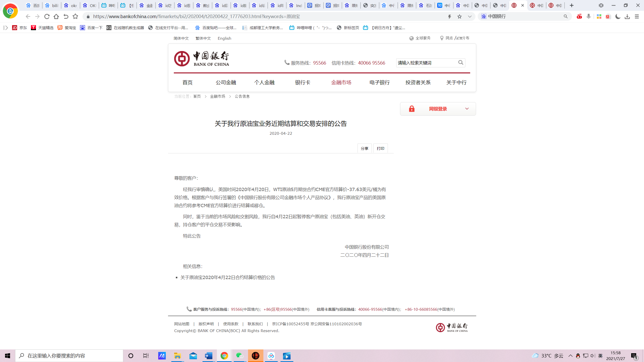Screen dimensions: 644x362
Task: Switch language to 繁体中文
Action: click(203, 38)
